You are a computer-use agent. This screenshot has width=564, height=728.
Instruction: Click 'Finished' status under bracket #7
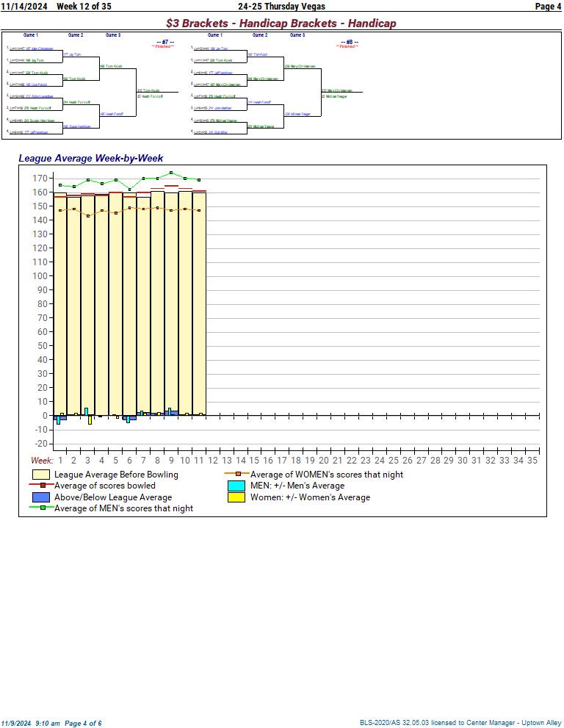point(163,46)
